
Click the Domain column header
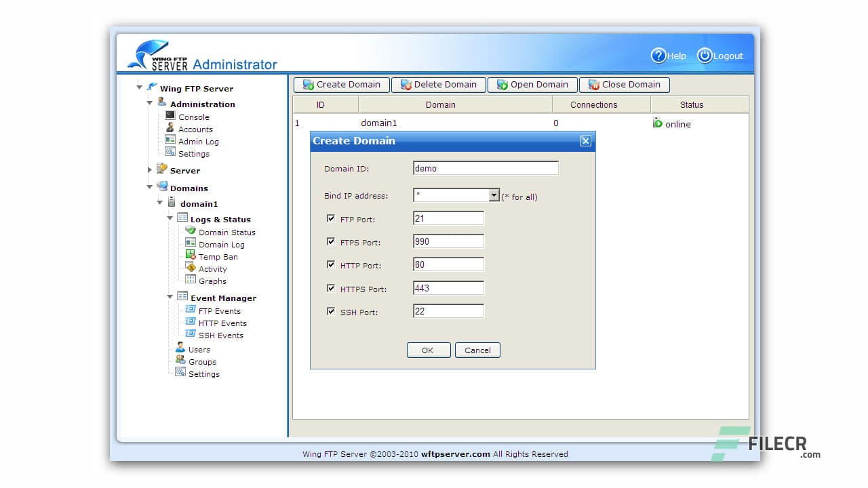point(441,104)
